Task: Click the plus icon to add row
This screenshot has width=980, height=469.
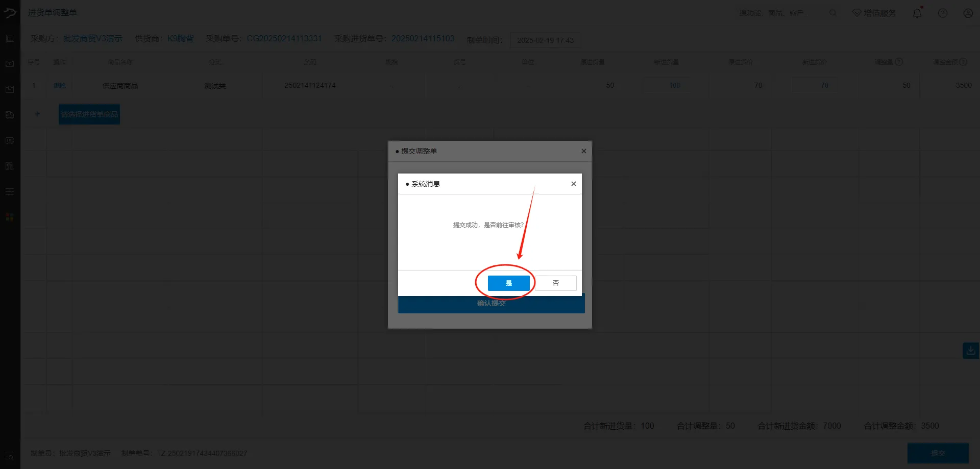Action: tap(37, 114)
